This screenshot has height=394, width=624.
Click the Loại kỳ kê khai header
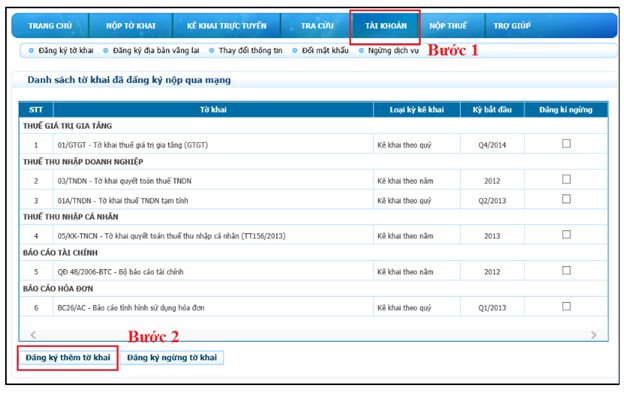[x=417, y=110]
